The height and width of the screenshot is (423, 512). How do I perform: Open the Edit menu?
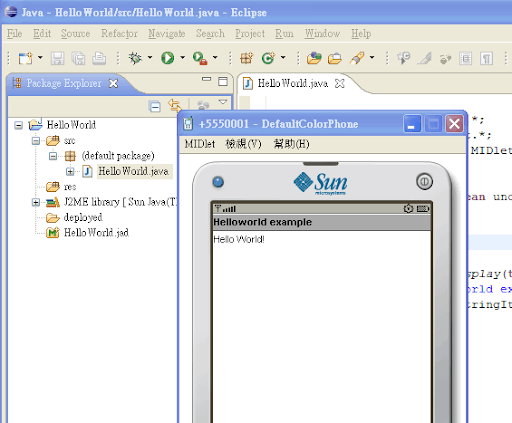pos(42,33)
